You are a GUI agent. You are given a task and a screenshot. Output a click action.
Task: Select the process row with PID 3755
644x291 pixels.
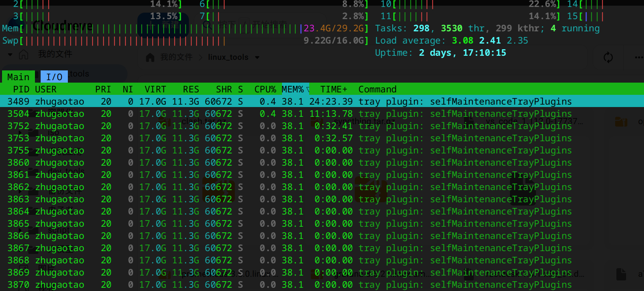(x=322, y=150)
